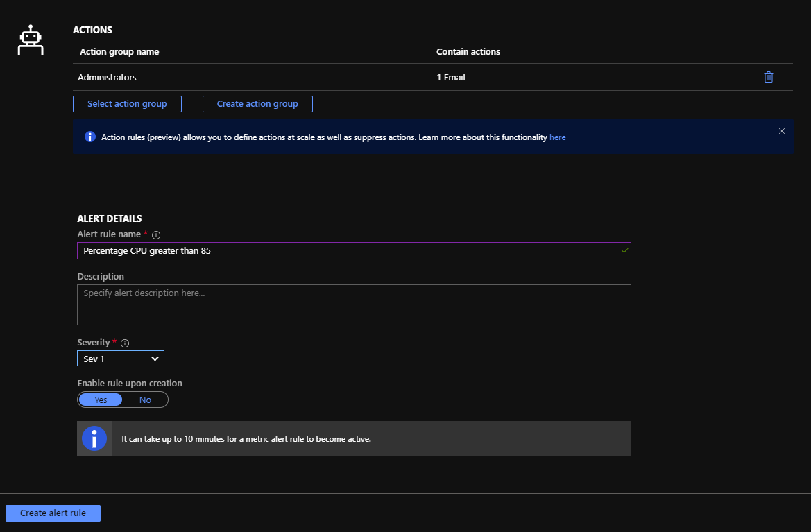This screenshot has height=532, width=811.
Task: Click the robot avatar icon
Action: click(x=31, y=40)
